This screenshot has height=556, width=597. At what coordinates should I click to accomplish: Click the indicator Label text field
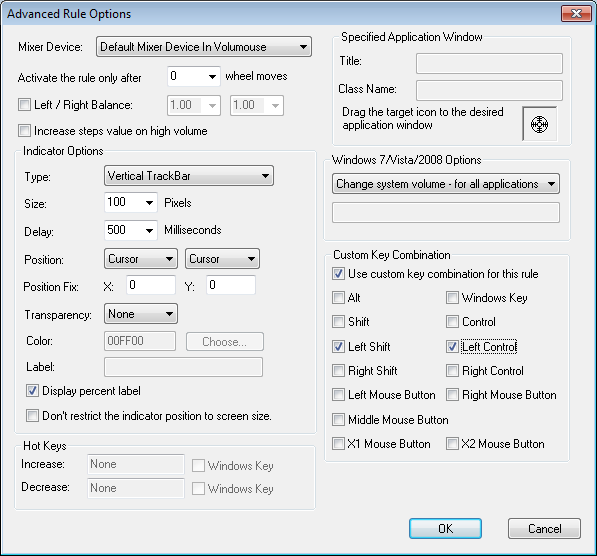point(183,367)
